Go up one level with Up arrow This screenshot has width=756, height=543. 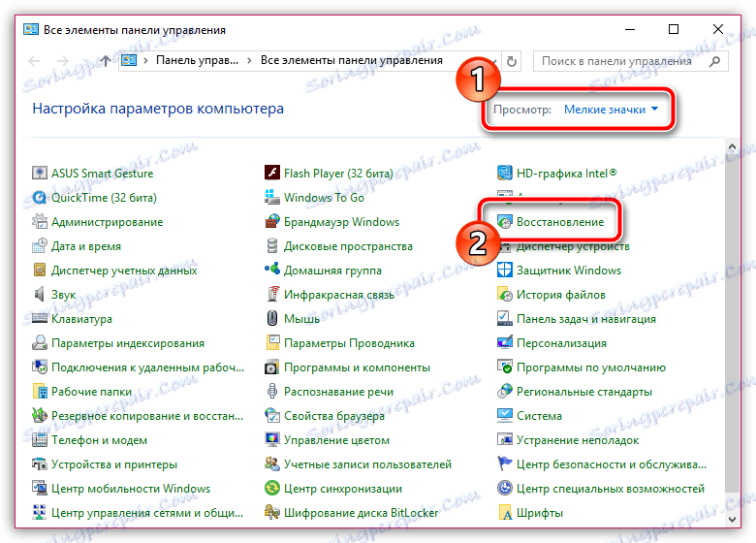click(105, 61)
